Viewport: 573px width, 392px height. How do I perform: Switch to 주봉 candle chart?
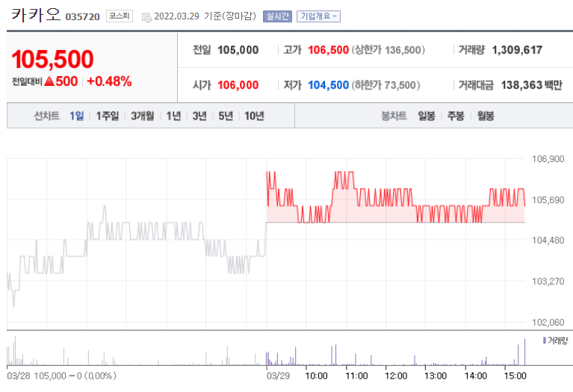pyautogui.click(x=456, y=116)
